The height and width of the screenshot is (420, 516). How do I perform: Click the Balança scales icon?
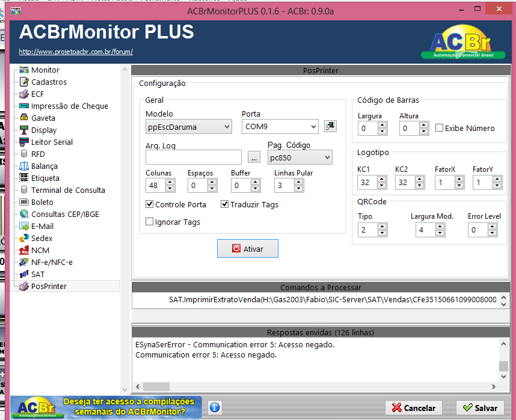coord(23,166)
